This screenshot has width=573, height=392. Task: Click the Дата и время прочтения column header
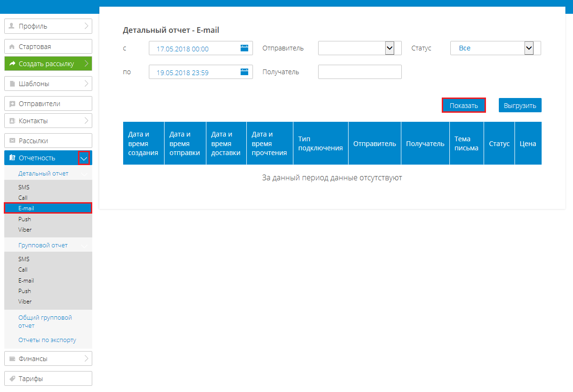click(x=270, y=143)
